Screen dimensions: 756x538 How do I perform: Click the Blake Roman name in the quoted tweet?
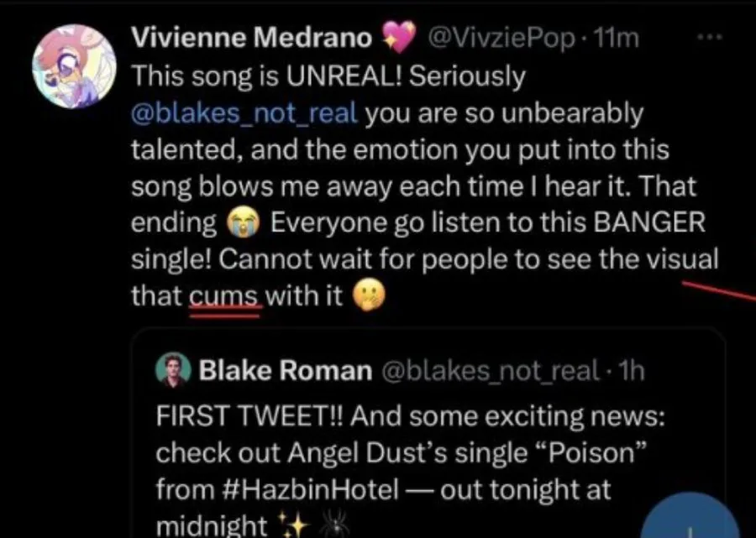coord(285,369)
